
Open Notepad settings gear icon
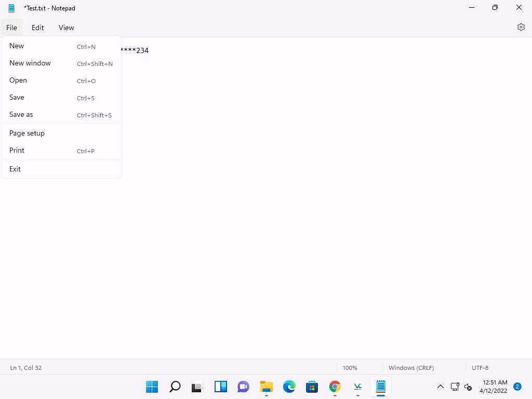point(521,28)
